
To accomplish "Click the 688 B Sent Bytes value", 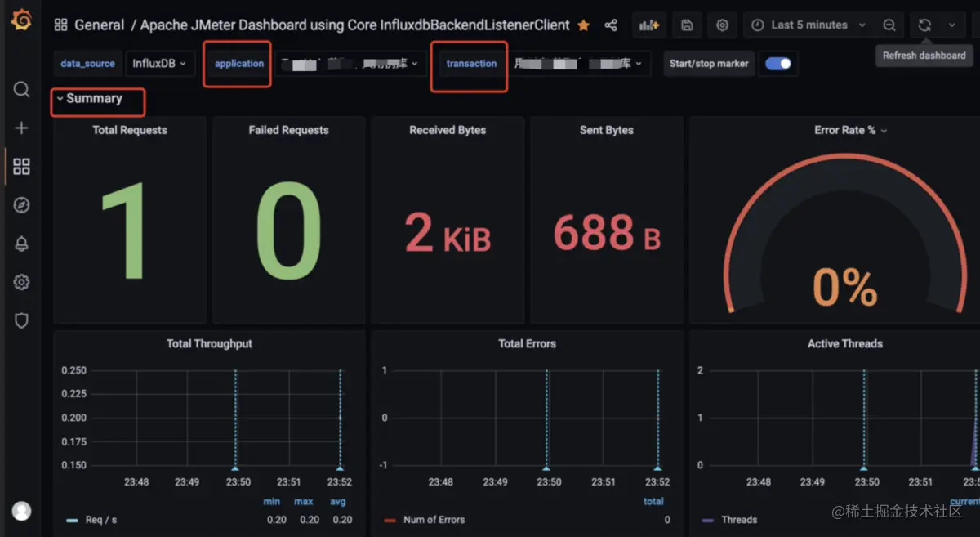I will click(607, 234).
